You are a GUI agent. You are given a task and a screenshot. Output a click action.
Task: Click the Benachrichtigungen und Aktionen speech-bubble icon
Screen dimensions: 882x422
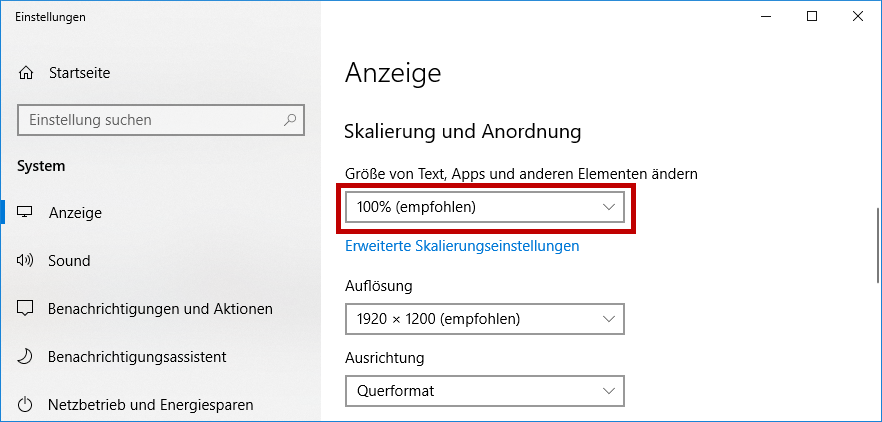pyautogui.click(x=26, y=309)
